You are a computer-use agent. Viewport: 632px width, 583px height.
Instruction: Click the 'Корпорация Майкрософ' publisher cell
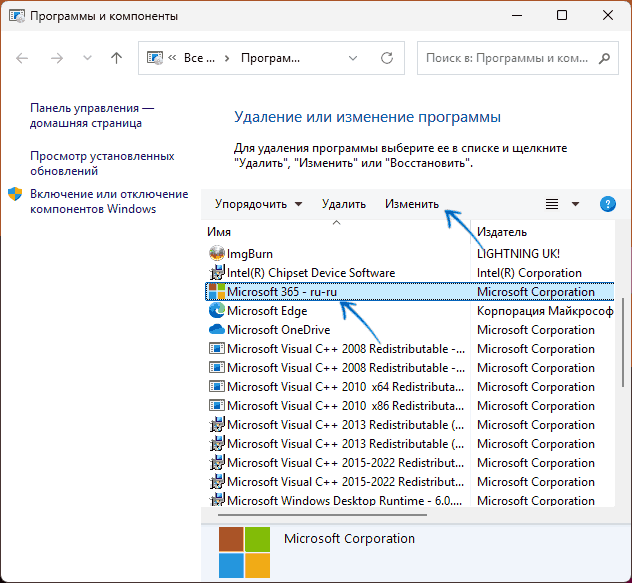point(545,311)
